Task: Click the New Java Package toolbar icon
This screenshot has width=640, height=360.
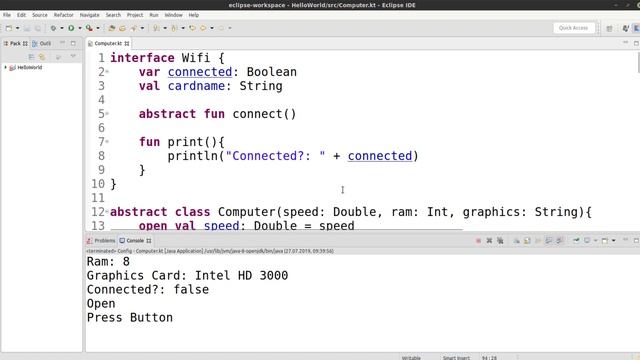Action: 111,28
